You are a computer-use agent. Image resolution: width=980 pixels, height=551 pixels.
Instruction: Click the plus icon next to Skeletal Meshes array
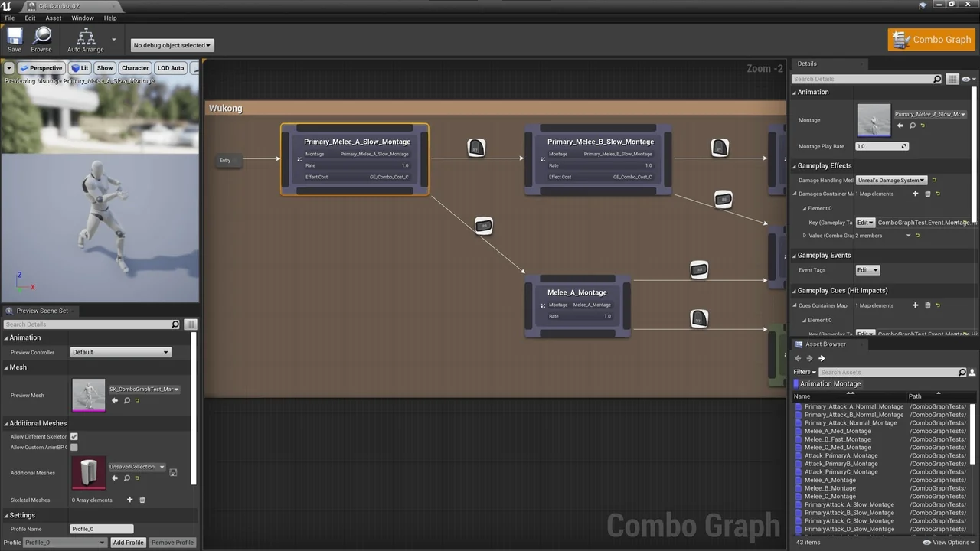coord(129,500)
